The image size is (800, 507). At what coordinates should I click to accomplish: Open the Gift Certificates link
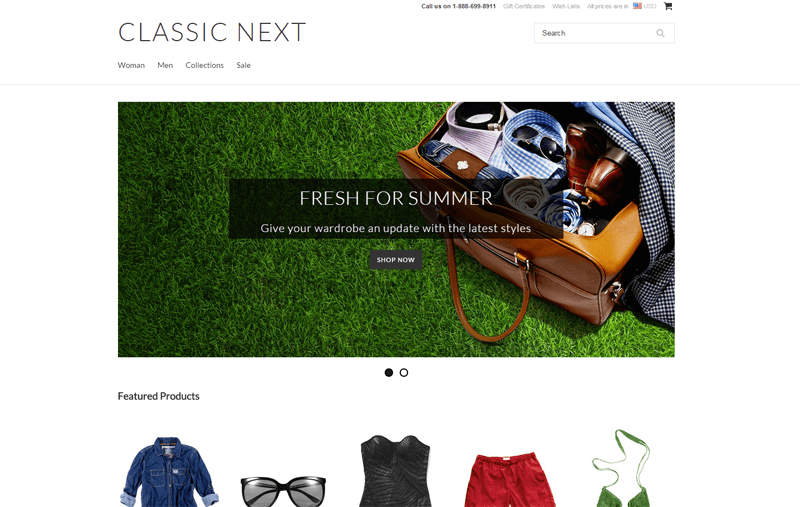tap(523, 6)
